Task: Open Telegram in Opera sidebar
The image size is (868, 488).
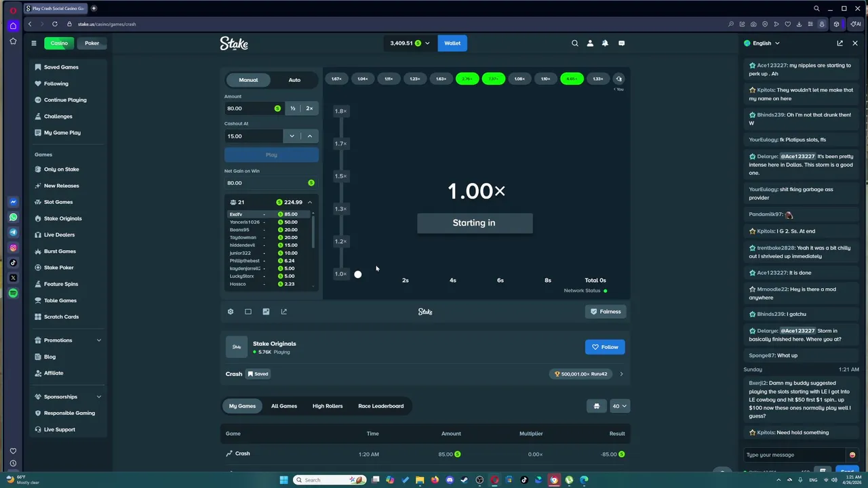Action: coord(13,232)
